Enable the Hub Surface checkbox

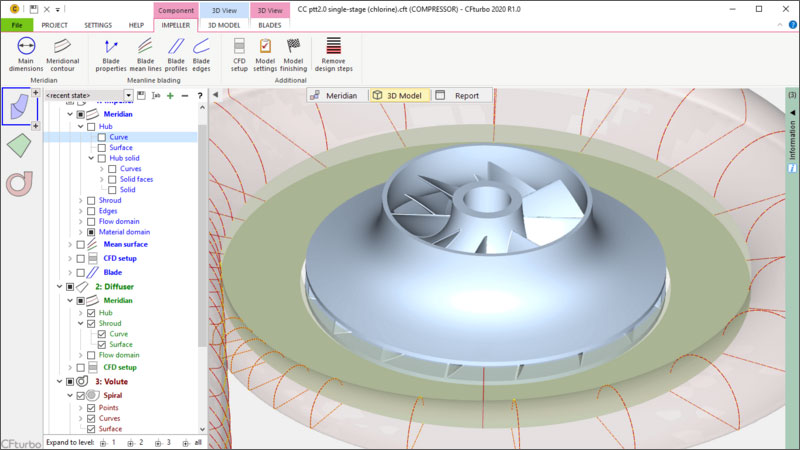102,148
